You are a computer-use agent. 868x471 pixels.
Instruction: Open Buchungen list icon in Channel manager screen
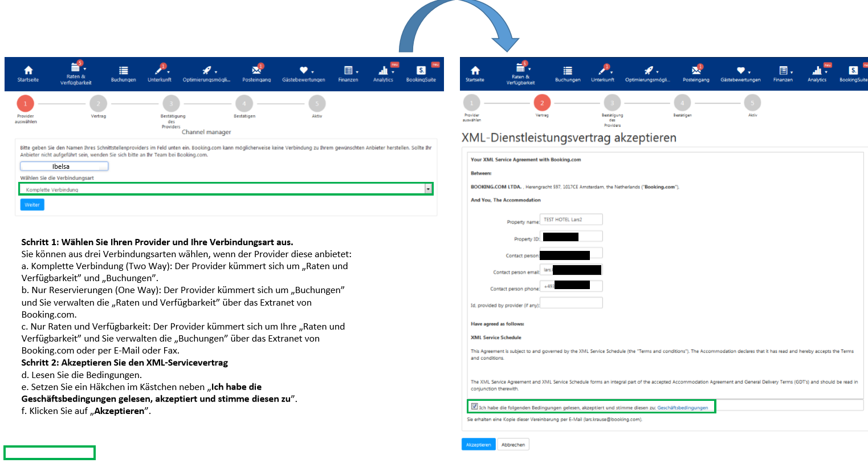click(x=123, y=71)
